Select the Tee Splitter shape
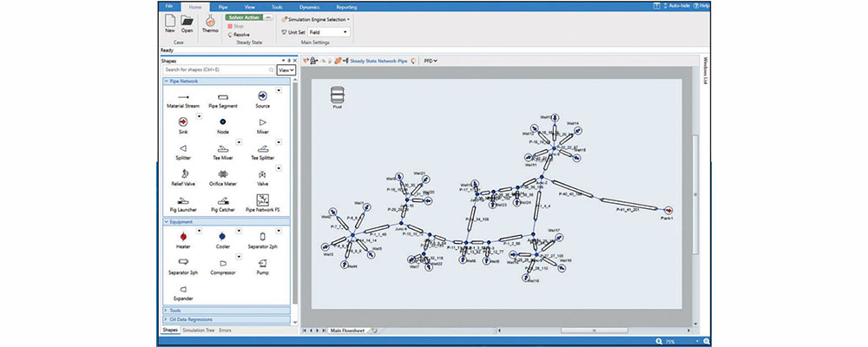Screen dimensions: 868x347 pyautogui.click(x=262, y=152)
